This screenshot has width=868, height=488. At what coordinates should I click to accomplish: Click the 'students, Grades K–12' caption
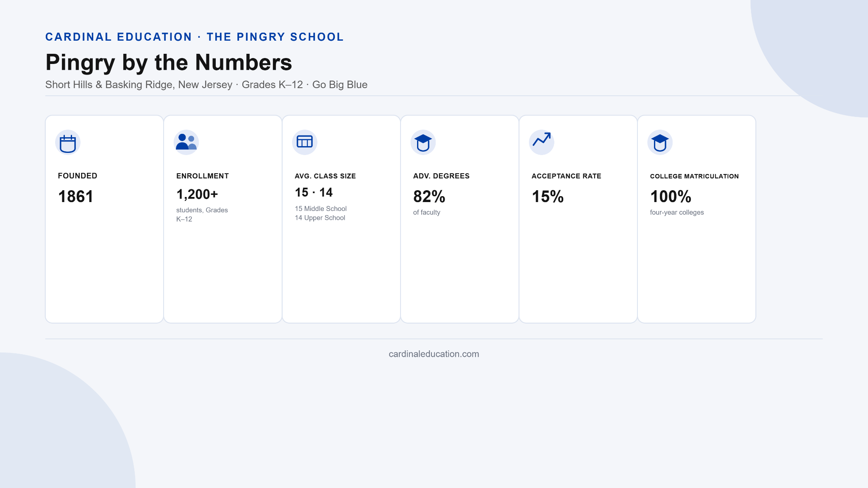point(202,215)
